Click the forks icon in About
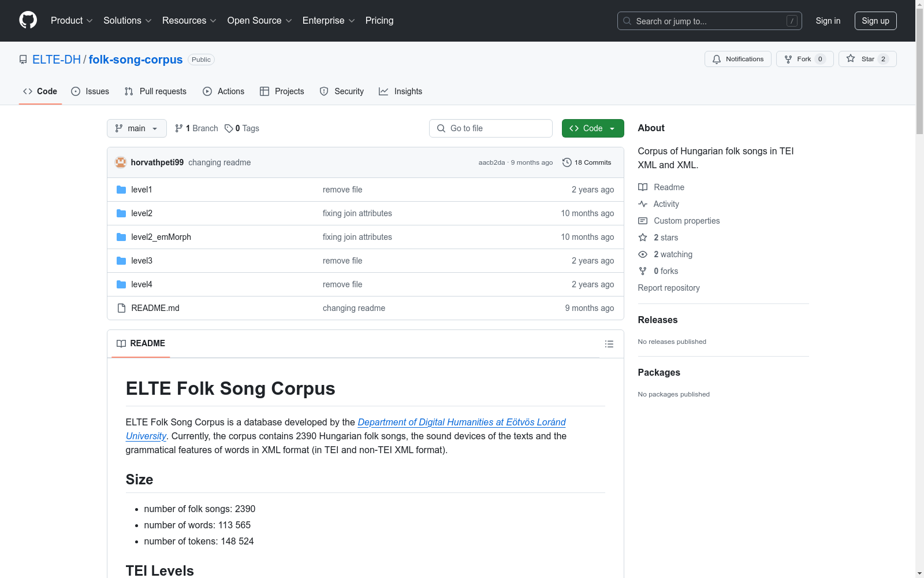Image resolution: width=924 pixels, height=578 pixels. coord(643,271)
